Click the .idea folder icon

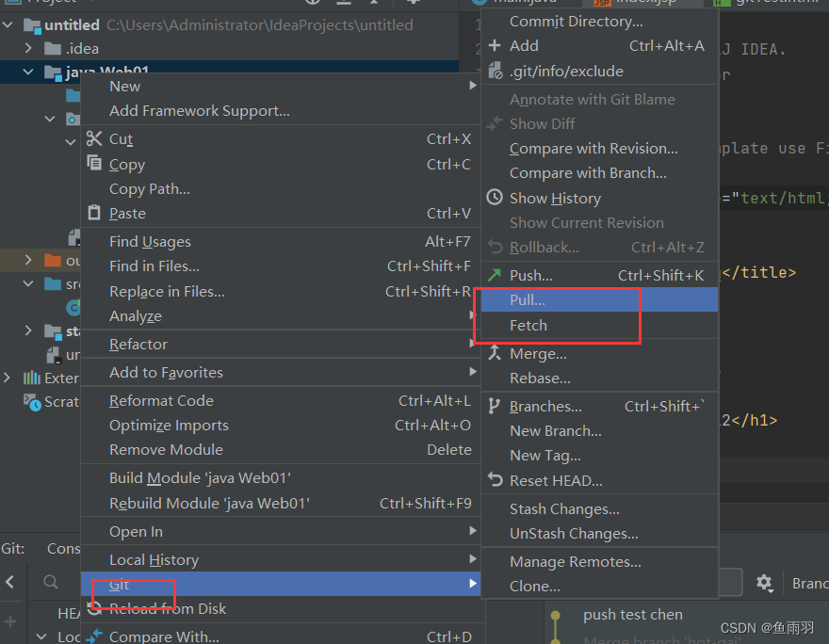point(53,49)
